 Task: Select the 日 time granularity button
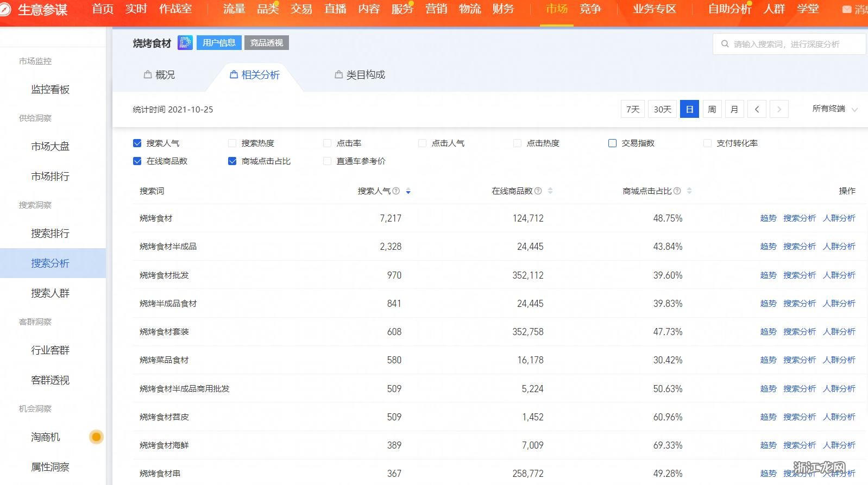pyautogui.click(x=690, y=109)
